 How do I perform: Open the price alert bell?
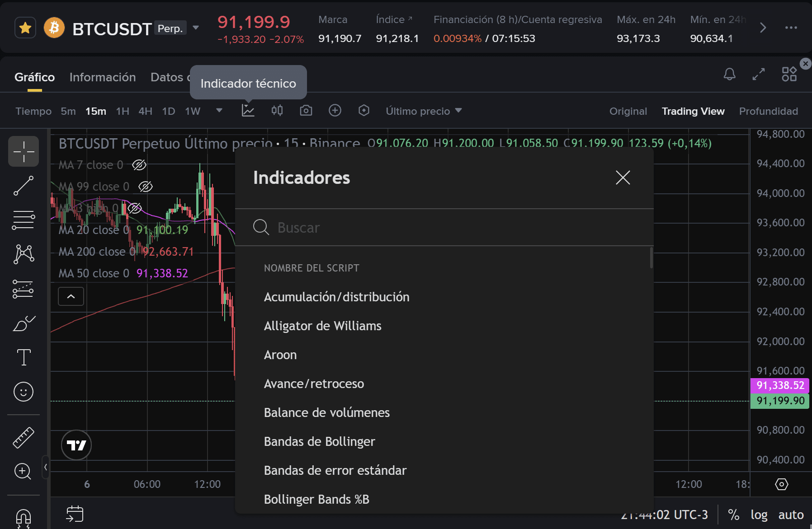click(x=729, y=74)
